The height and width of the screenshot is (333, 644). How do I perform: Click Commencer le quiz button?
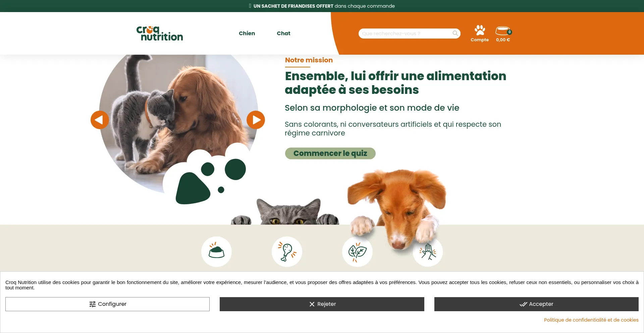(x=330, y=153)
